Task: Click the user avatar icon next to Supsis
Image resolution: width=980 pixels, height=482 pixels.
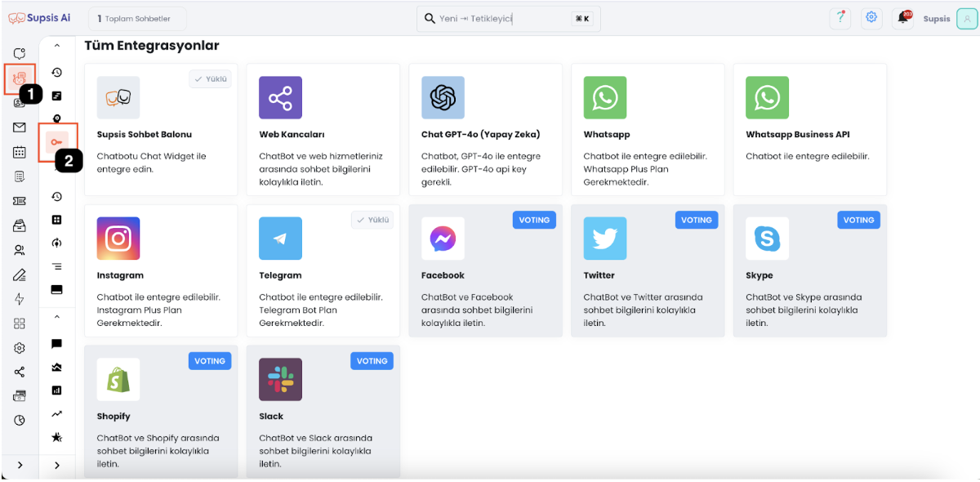Action: point(966,19)
